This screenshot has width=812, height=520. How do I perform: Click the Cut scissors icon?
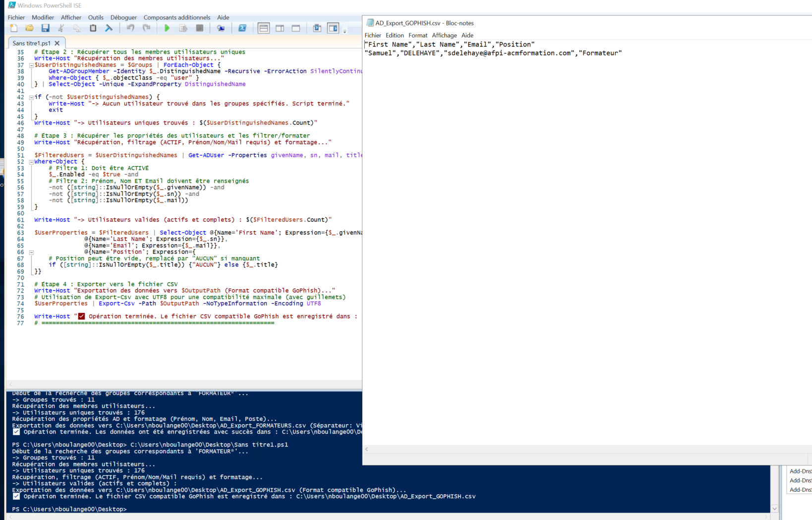[61, 28]
